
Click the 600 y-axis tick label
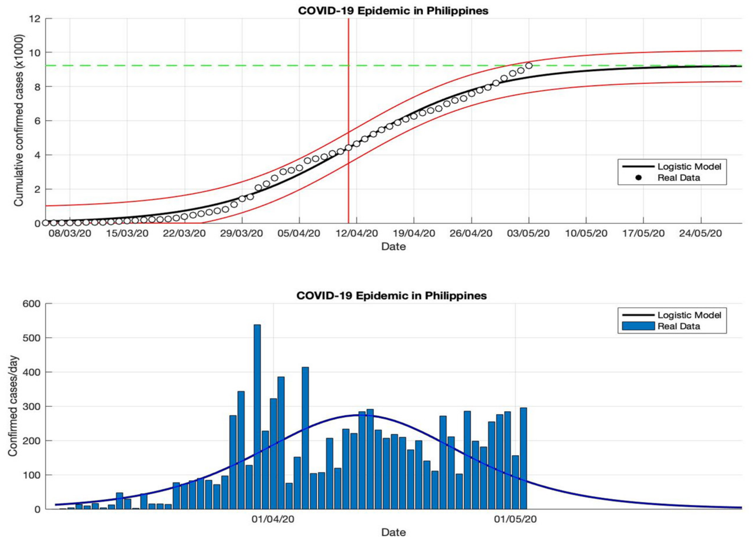(x=31, y=304)
